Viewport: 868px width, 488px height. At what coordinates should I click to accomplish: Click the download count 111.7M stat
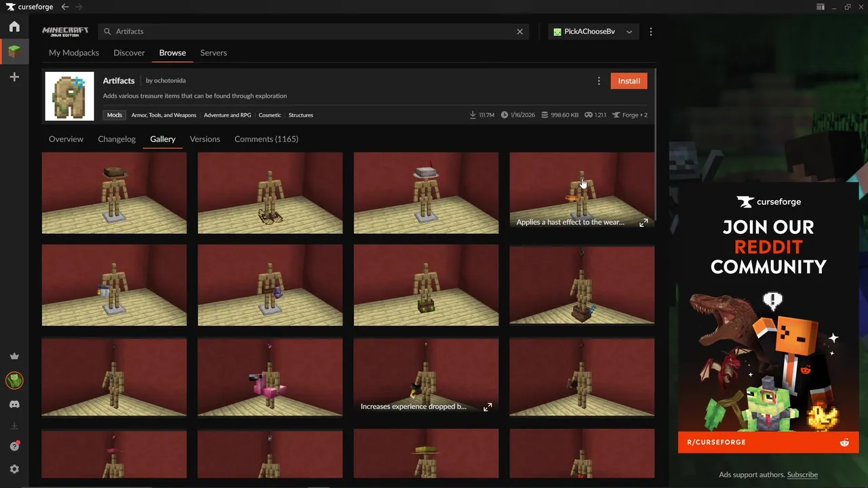click(x=481, y=115)
